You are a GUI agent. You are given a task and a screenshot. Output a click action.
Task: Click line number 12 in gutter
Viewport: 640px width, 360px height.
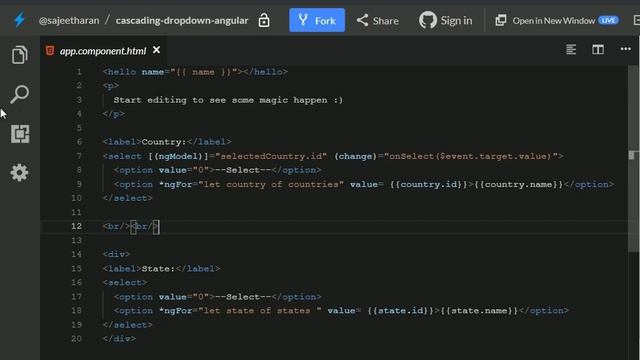pyautogui.click(x=76, y=226)
